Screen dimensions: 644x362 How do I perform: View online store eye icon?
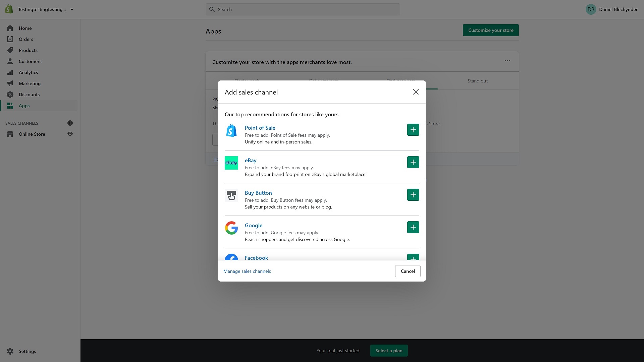point(70,134)
